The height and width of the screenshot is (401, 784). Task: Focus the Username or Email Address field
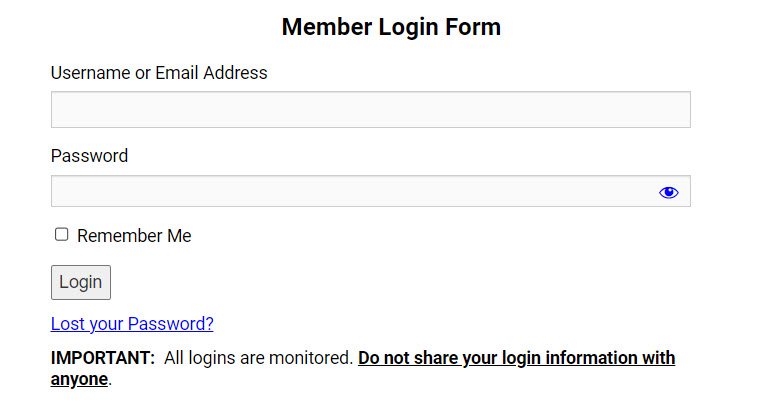tap(370, 110)
